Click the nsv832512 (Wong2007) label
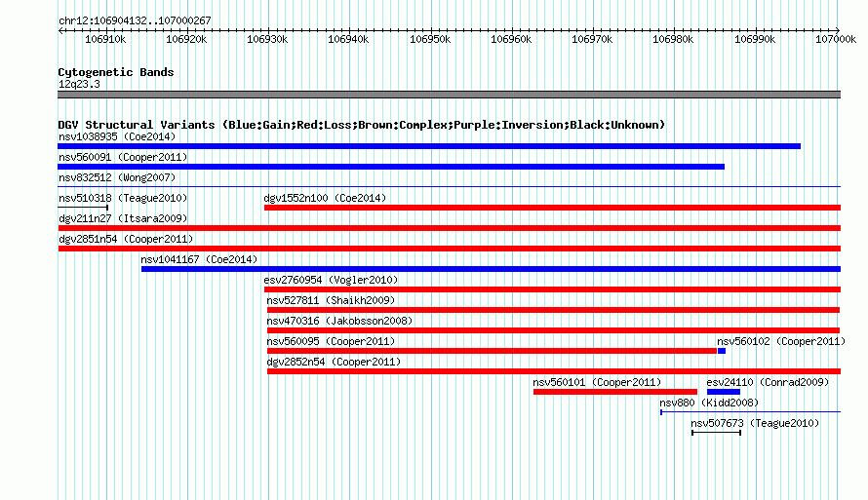Image resolution: width=868 pixels, height=500 pixels. [x=117, y=177]
